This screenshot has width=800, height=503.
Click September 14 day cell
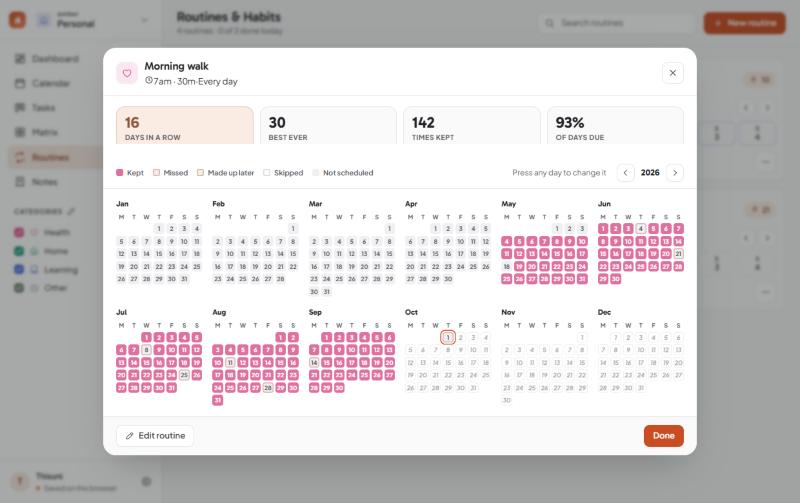pos(314,363)
